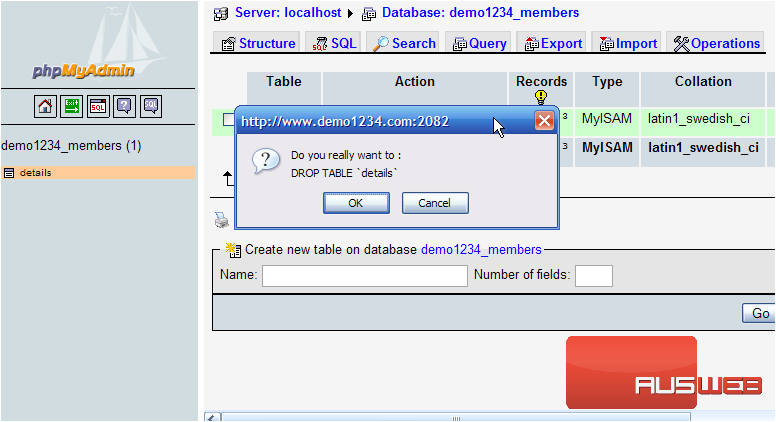Click the Home icon in sidebar
This screenshot has width=776, height=422.
point(45,105)
